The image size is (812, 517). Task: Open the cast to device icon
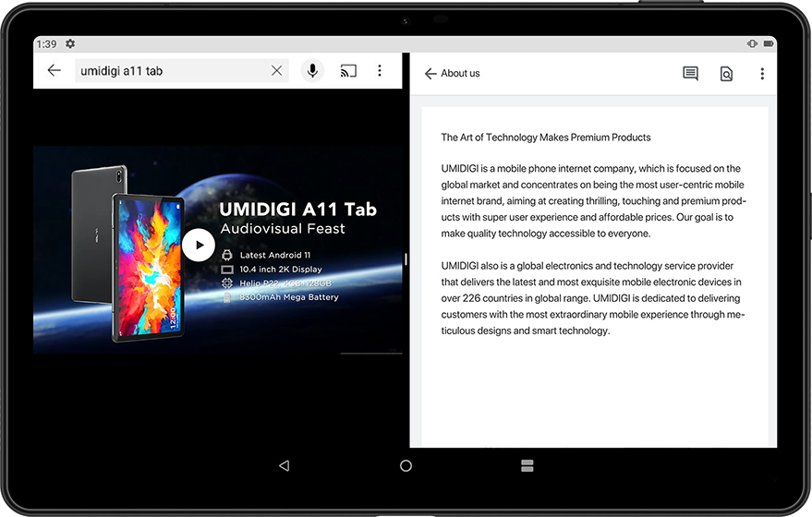pos(348,70)
